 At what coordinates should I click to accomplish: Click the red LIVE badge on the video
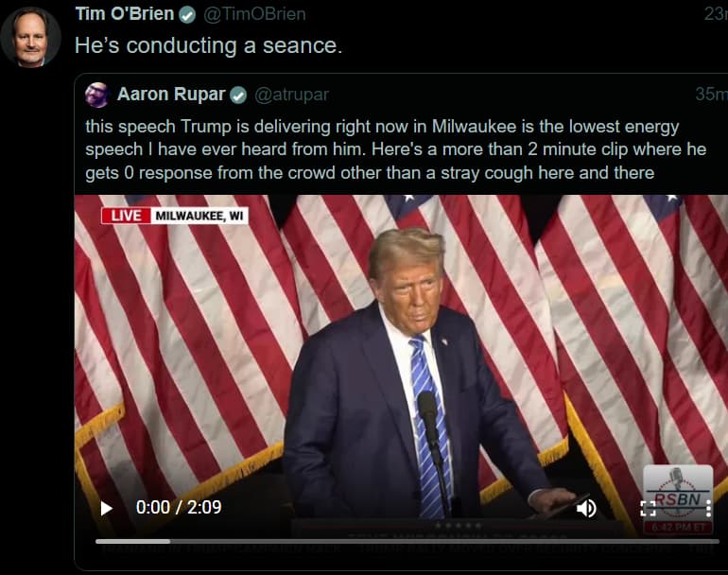point(124,216)
